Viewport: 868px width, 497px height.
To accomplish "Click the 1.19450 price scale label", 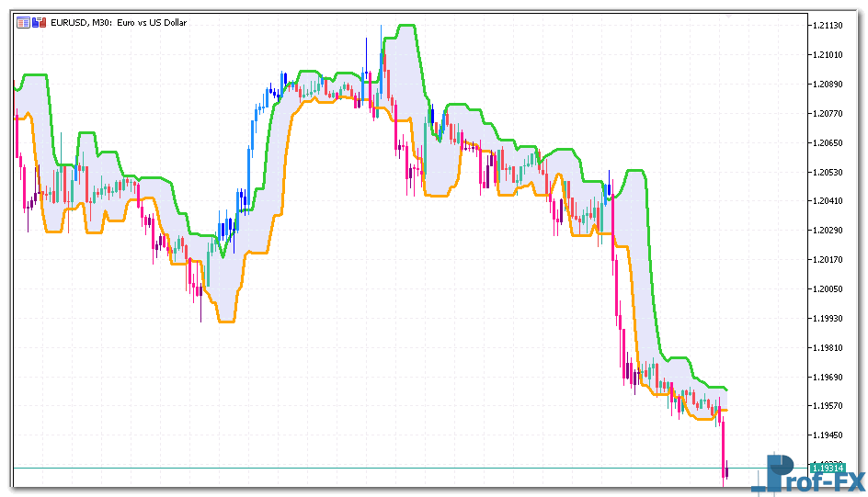I will pos(828,435).
